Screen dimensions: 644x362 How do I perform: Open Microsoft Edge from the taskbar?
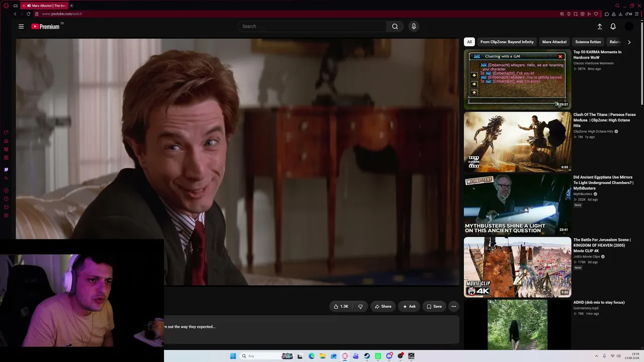311,356
